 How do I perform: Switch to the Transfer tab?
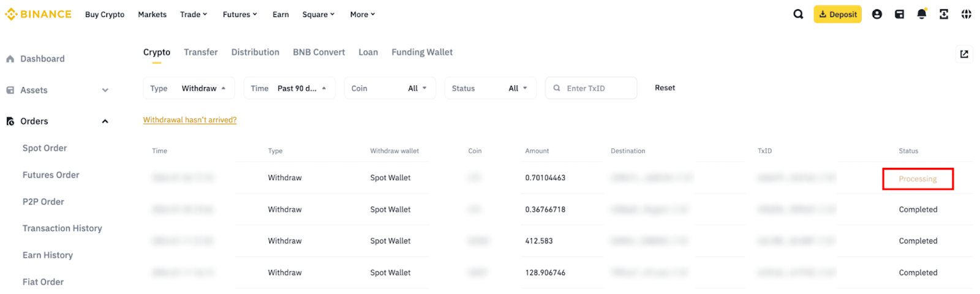pyautogui.click(x=201, y=52)
